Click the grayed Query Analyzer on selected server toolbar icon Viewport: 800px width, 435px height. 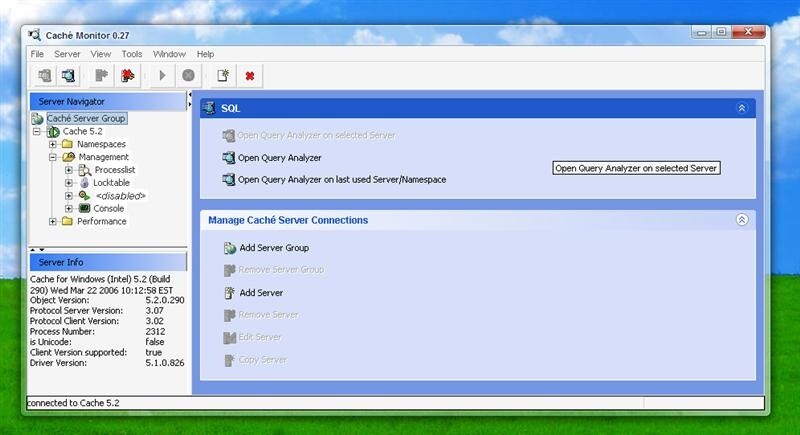click(x=45, y=75)
